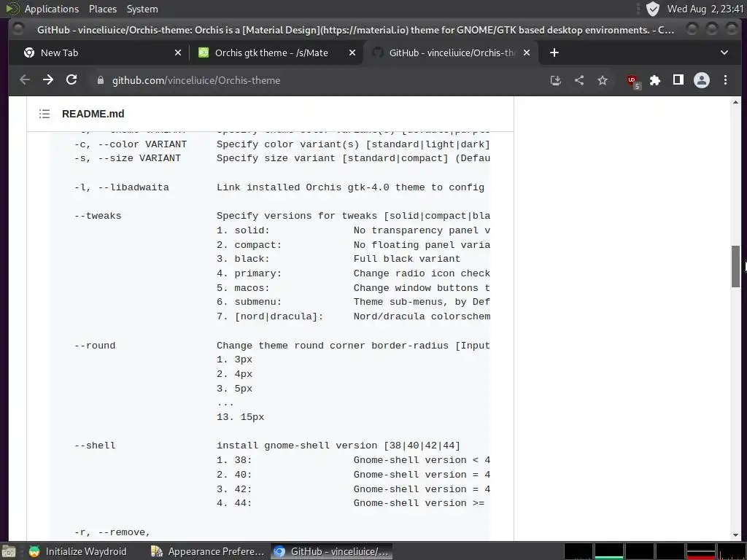Click the '-r, --remove,' option text

(x=112, y=532)
